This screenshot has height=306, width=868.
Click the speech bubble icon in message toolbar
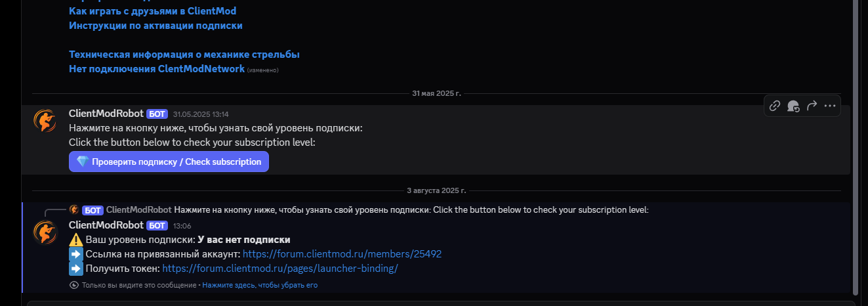tap(793, 106)
